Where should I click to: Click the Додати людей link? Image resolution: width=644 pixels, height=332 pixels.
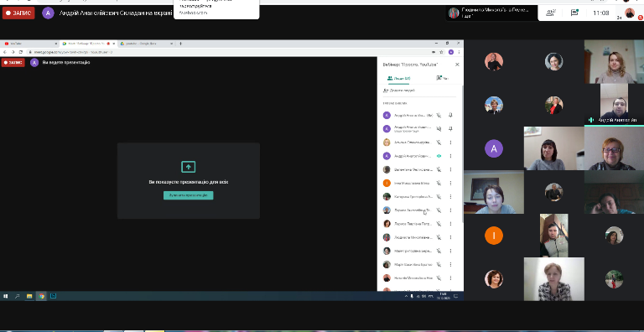click(399, 91)
